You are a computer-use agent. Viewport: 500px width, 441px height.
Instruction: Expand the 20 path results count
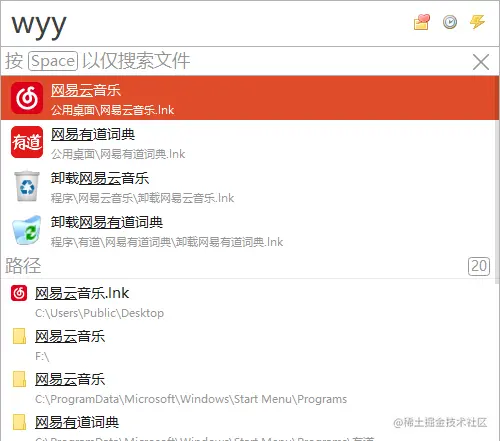coord(479,266)
